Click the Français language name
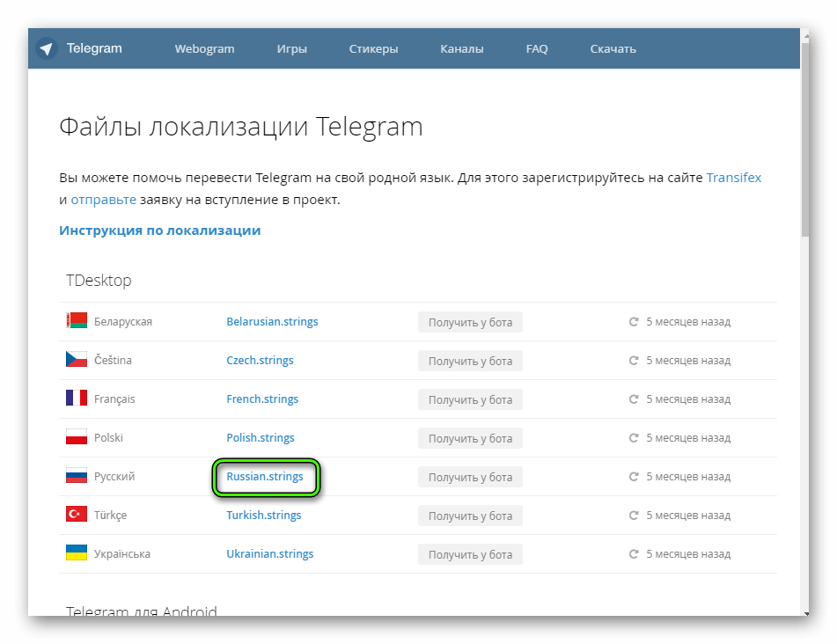The width and height of the screenshot is (837, 644). tap(114, 399)
